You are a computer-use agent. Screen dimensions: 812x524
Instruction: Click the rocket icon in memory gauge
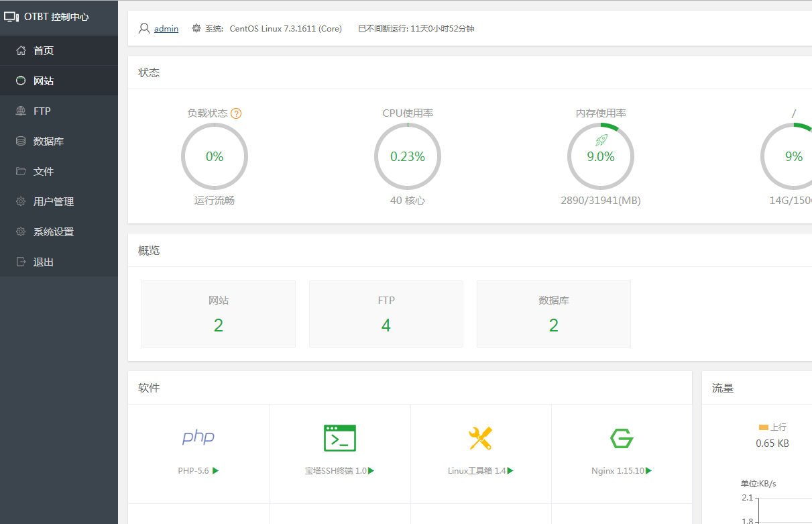pyautogui.click(x=601, y=140)
